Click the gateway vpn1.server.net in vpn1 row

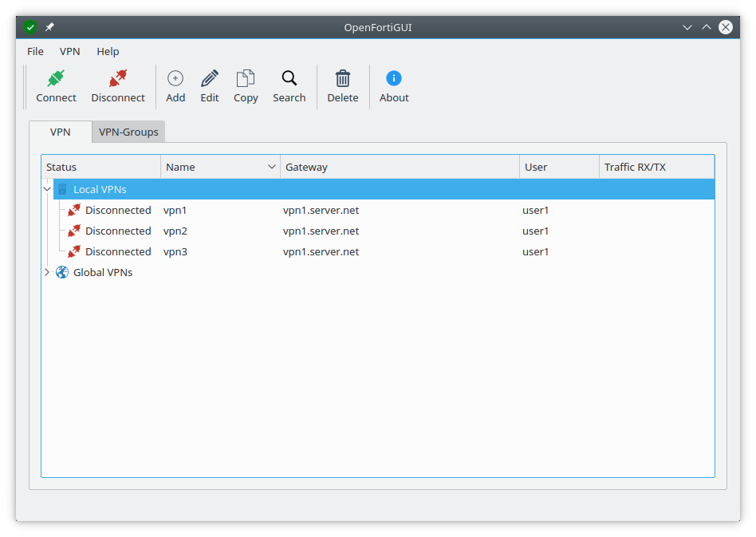tap(321, 211)
